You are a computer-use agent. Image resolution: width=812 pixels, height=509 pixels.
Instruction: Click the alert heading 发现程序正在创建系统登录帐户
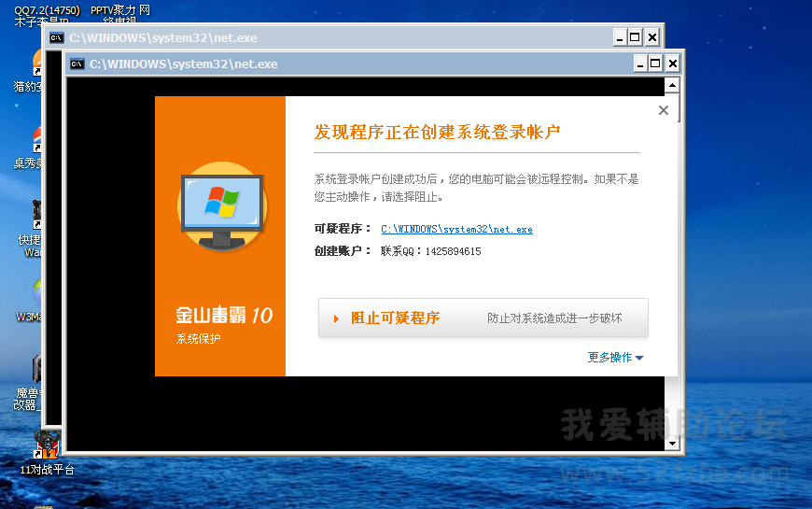click(x=437, y=132)
